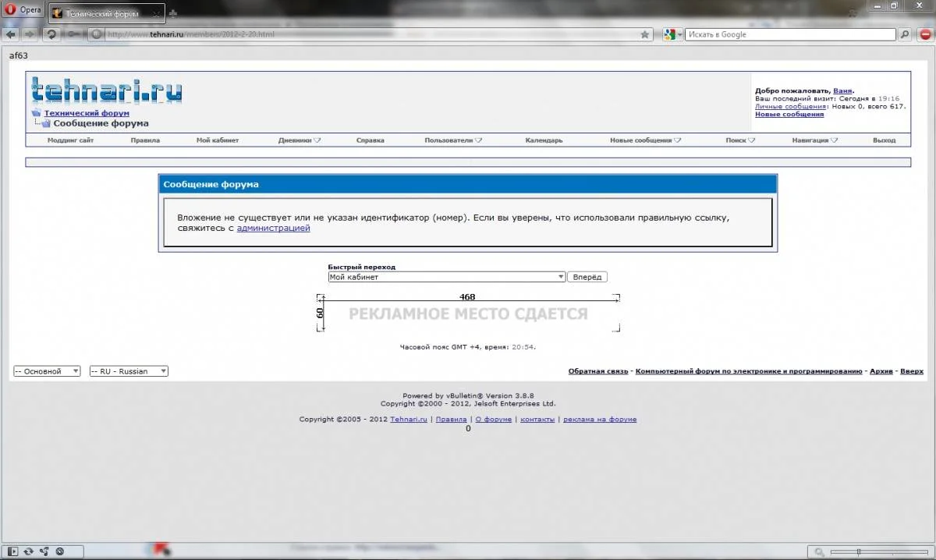
Task: Open the Календарь menu item
Action: pyautogui.click(x=544, y=140)
